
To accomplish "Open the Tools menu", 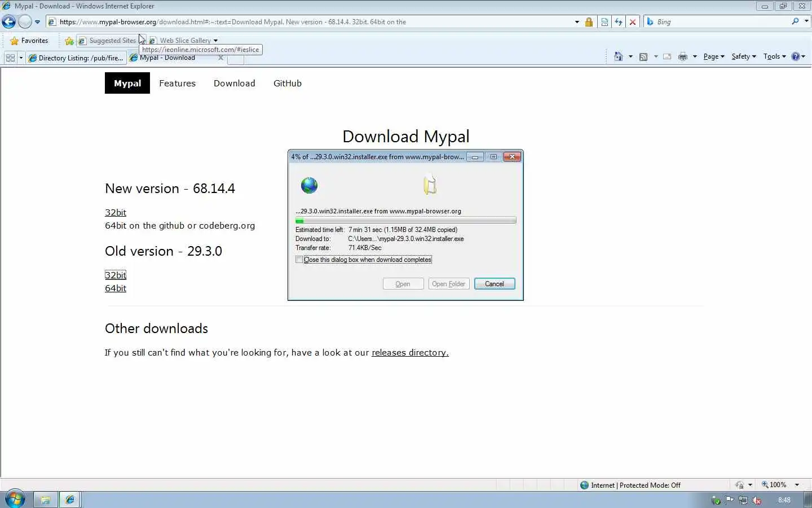I will tap(774, 56).
